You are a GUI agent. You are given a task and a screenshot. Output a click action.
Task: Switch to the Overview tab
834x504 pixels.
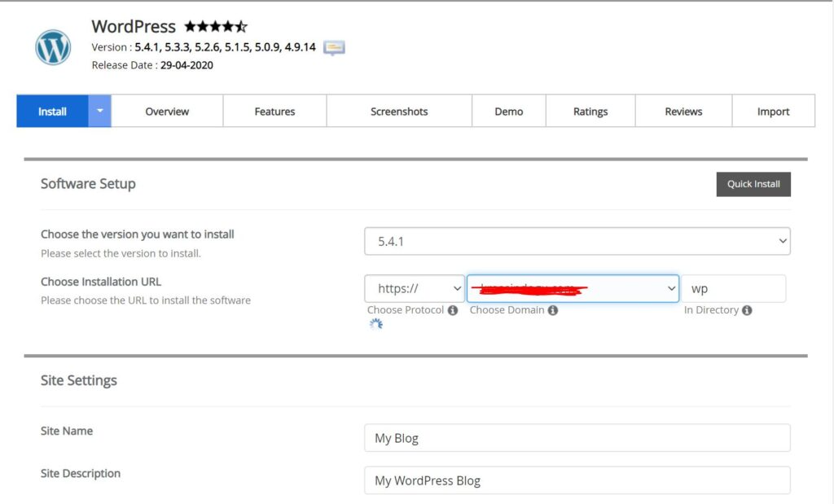pos(167,111)
